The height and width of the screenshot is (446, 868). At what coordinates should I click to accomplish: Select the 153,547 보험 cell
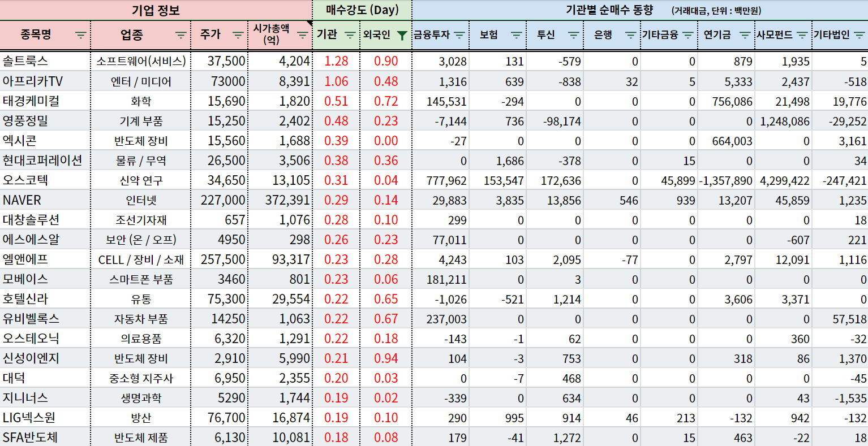[498, 180]
